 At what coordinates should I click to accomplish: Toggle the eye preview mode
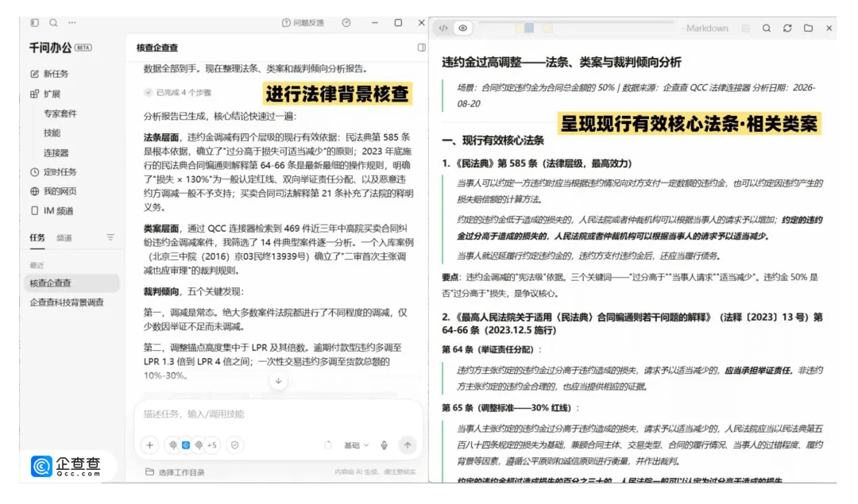click(463, 28)
